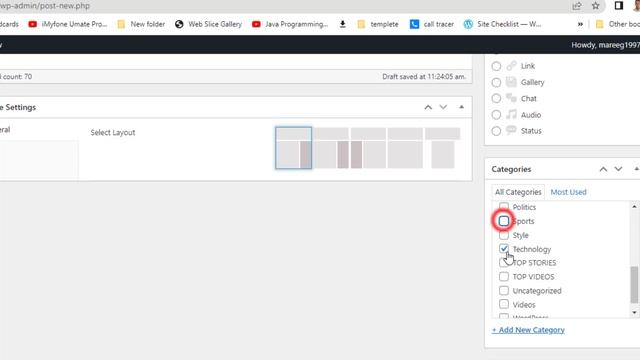The width and height of the screenshot is (640, 360).
Task: Check the Videos category checkbox
Action: tap(504, 304)
